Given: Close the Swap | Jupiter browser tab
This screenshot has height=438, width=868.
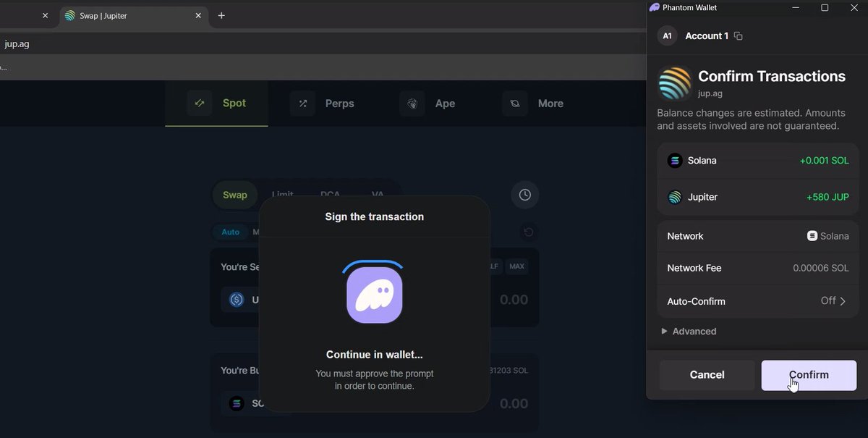Looking at the screenshot, I should click(x=198, y=15).
